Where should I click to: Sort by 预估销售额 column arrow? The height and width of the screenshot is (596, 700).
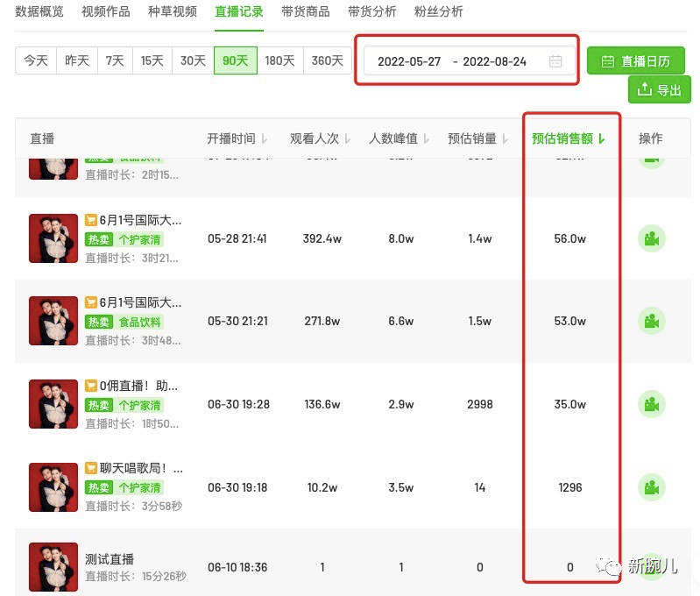[x=602, y=138]
